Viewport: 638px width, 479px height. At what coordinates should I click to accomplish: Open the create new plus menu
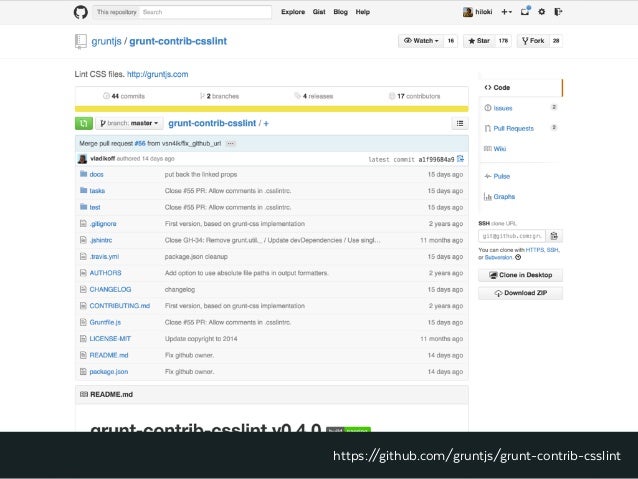[x=506, y=12]
